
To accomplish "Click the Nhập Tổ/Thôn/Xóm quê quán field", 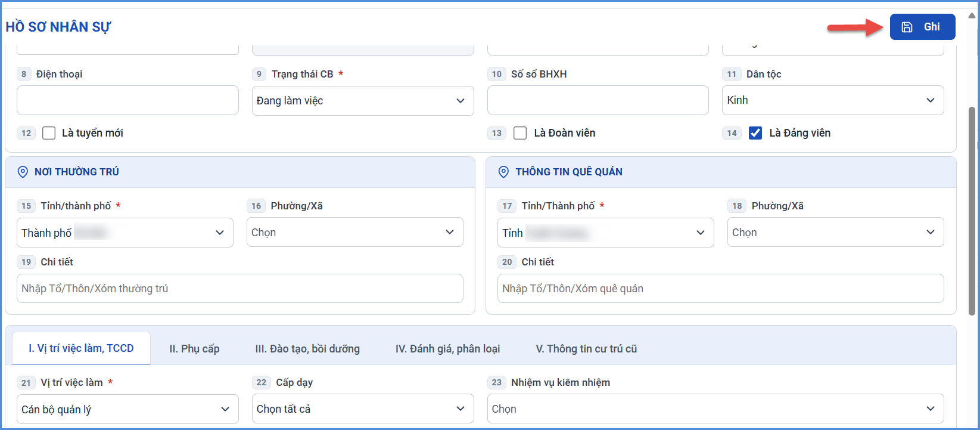I will pos(721,288).
